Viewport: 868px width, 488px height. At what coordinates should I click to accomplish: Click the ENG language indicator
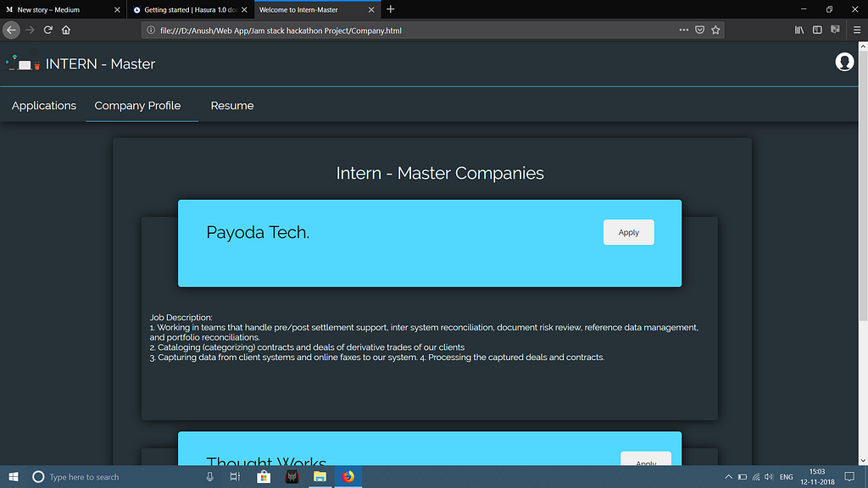click(786, 476)
